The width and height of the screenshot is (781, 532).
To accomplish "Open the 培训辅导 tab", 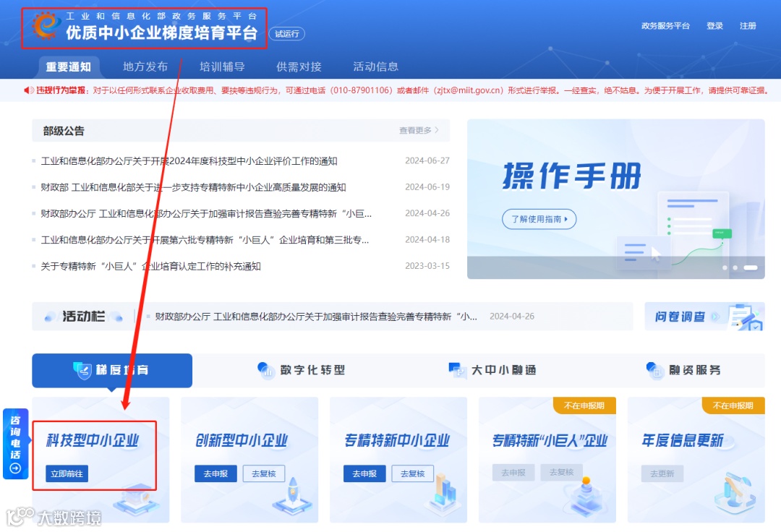I will (x=222, y=66).
